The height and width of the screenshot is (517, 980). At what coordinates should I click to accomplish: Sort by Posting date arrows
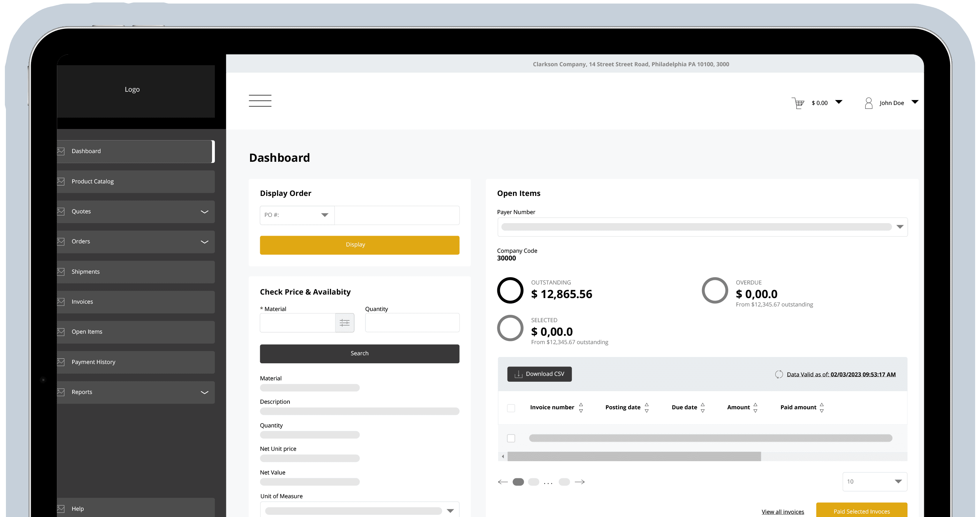647,408
